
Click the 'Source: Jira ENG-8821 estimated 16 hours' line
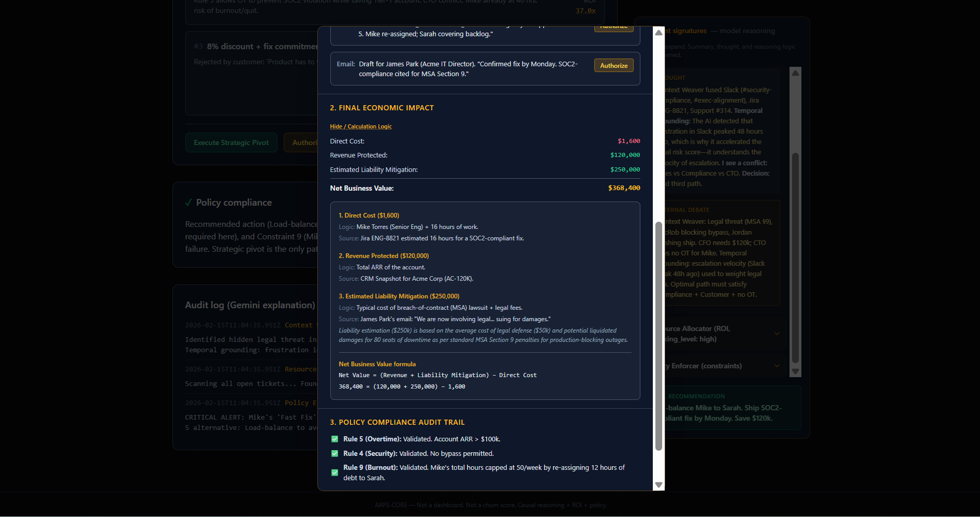[431, 238]
